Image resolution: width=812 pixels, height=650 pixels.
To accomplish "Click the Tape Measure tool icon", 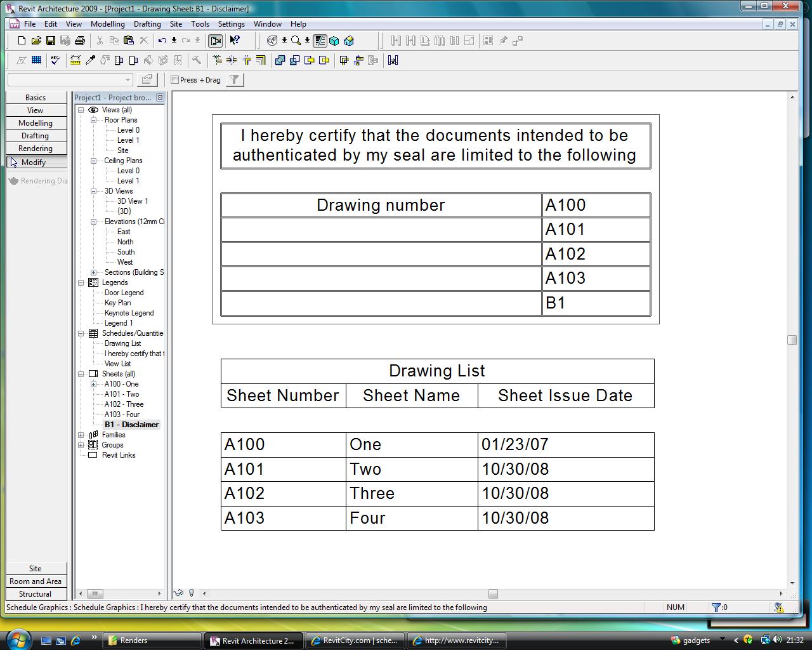I will (x=75, y=60).
